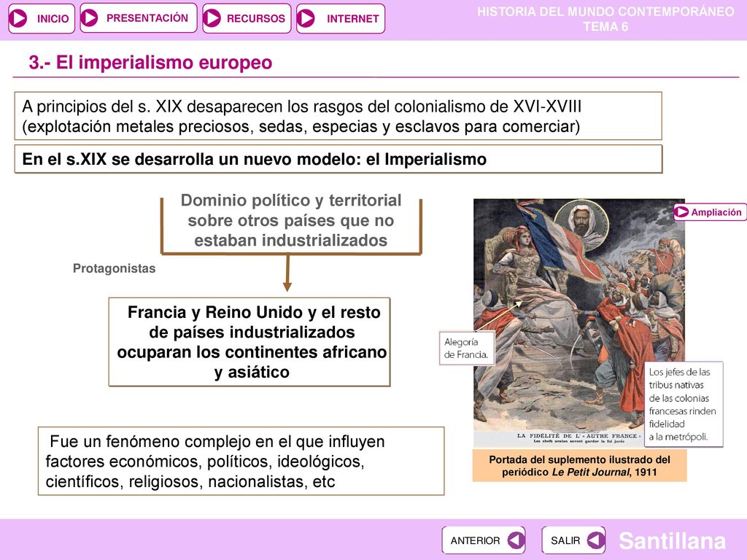This screenshot has height=560, width=747.
Task: Click 'En el s.XIX se desarrolla un nuevo modelo'
Action: (192, 159)
